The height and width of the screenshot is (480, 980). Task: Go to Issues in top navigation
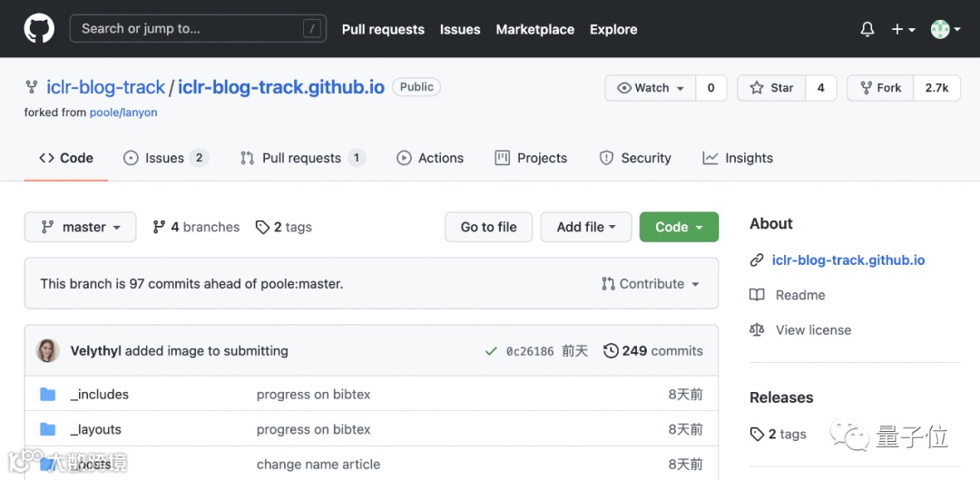(x=460, y=29)
